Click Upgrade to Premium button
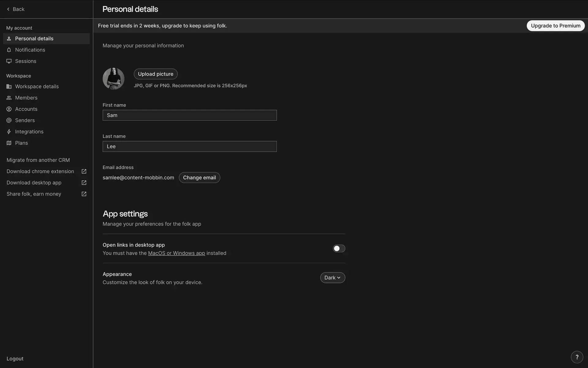 click(555, 26)
